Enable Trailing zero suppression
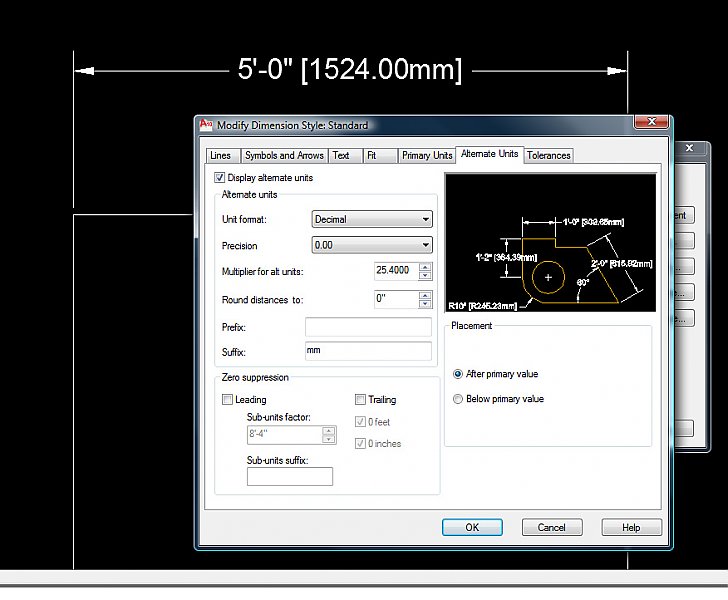728x600 pixels. tap(360, 400)
